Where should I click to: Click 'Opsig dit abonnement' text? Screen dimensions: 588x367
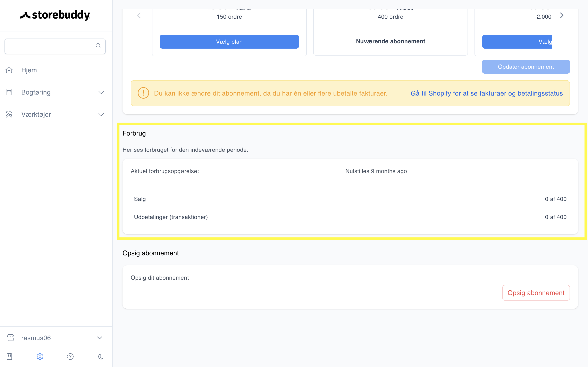click(x=160, y=278)
